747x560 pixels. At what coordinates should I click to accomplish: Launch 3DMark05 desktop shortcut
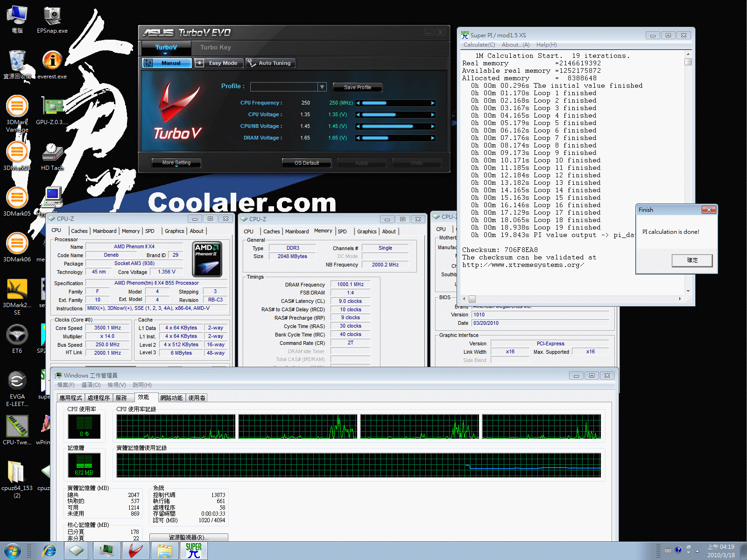pyautogui.click(x=17, y=202)
